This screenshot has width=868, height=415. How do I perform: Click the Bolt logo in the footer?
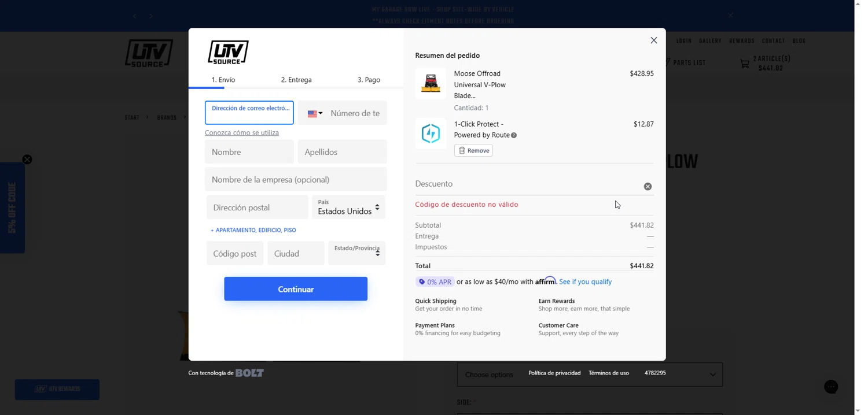(249, 373)
